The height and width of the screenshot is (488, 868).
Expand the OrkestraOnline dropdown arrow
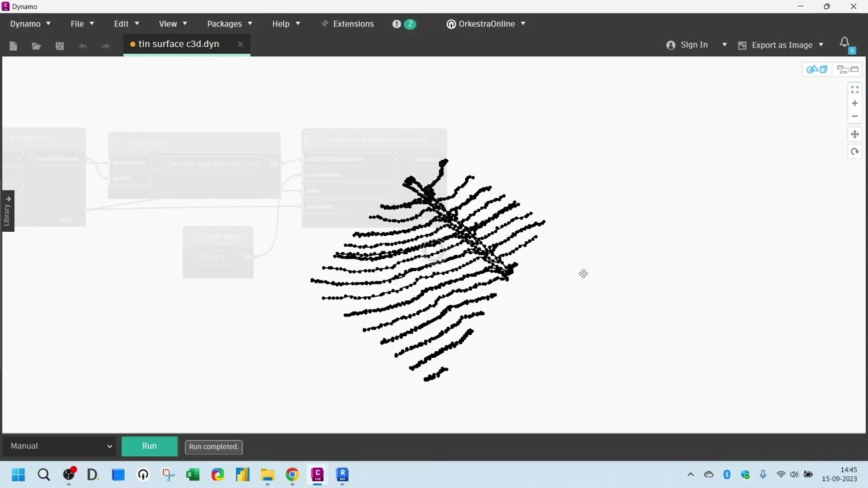[522, 24]
